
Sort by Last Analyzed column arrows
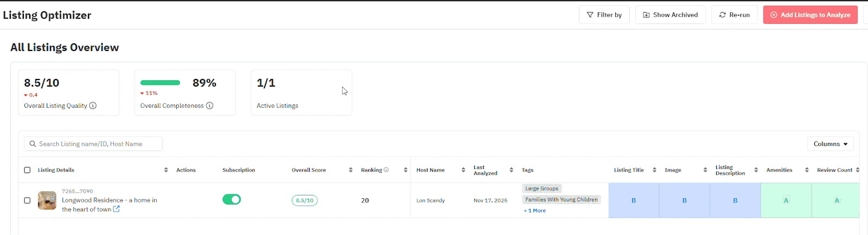click(511, 170)
